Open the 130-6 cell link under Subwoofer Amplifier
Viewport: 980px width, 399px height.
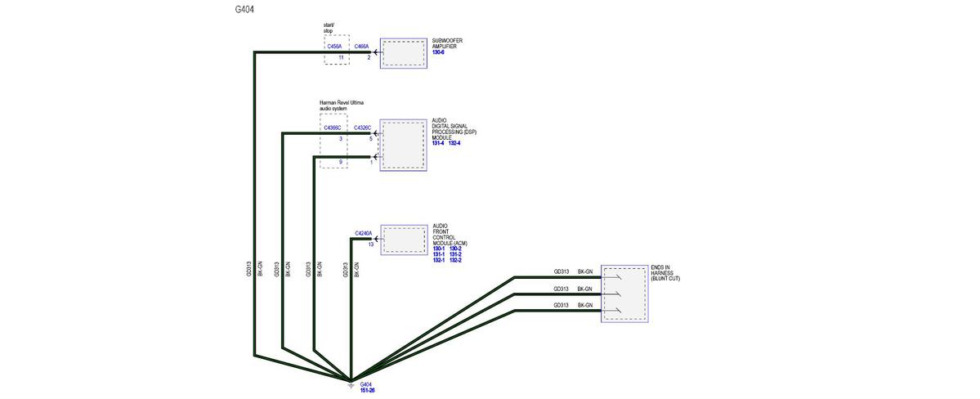coord(437,52)
